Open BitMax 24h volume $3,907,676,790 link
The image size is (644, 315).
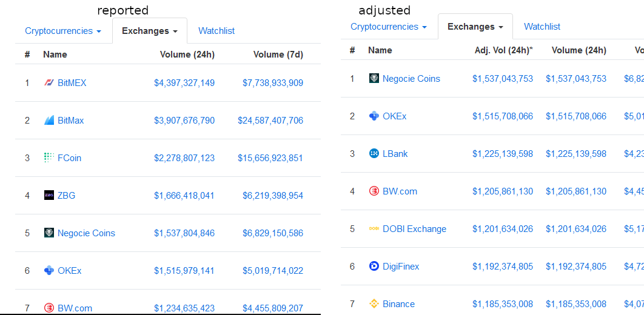coord(184,121)
